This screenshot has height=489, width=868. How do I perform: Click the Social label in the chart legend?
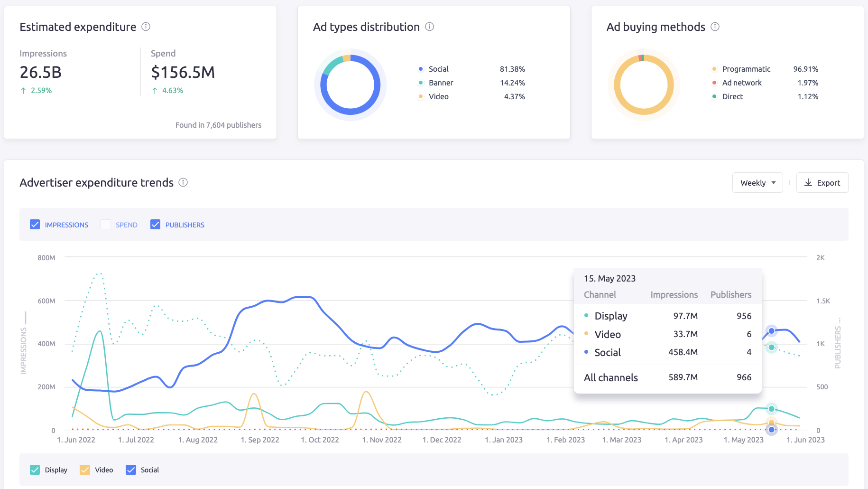[150, 470]
